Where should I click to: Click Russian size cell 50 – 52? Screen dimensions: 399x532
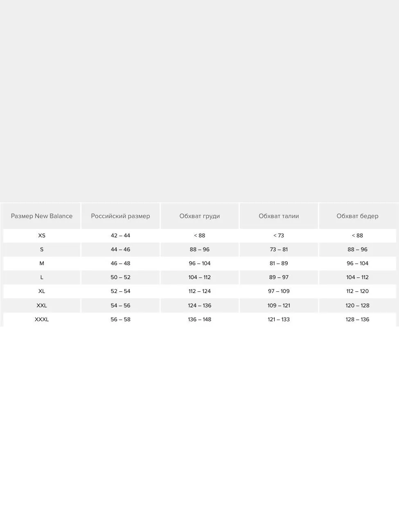(x=120, y=277)
